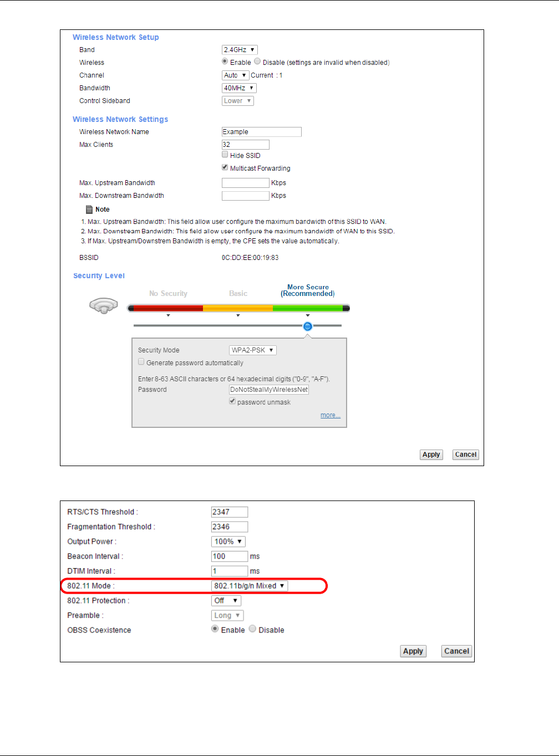Open the Band dropdown showing 2.4GHz

tap(240, 50)
